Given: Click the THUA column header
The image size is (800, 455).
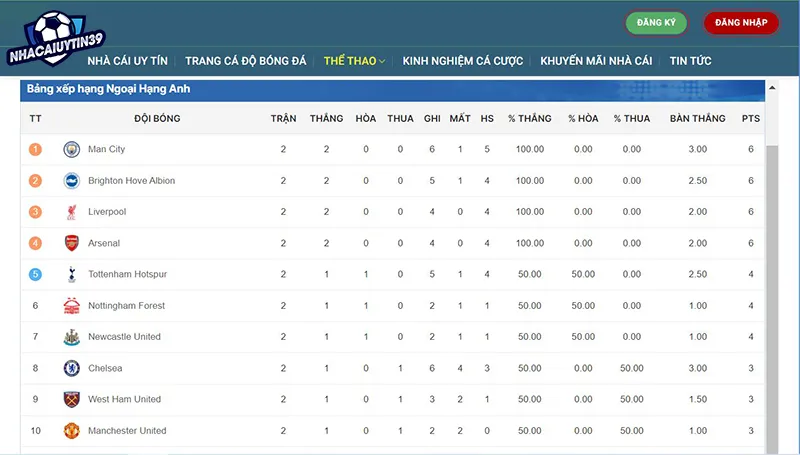Looking at the screenshot, I should click(400, 118).
